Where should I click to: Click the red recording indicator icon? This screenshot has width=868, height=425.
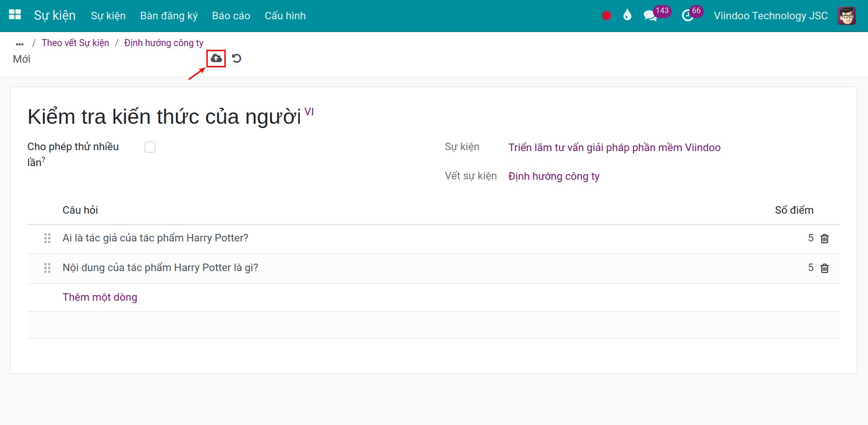point(606,16)
